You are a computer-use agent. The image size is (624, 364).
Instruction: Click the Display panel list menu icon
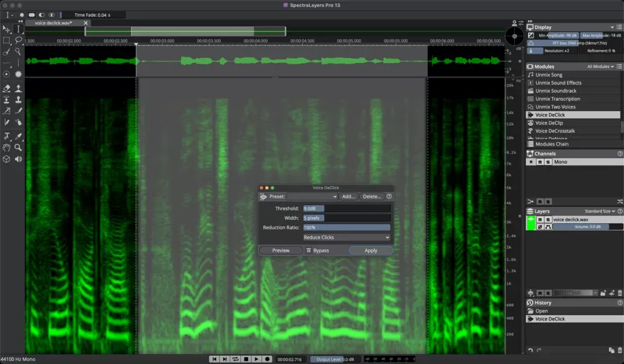pos(619,27)
